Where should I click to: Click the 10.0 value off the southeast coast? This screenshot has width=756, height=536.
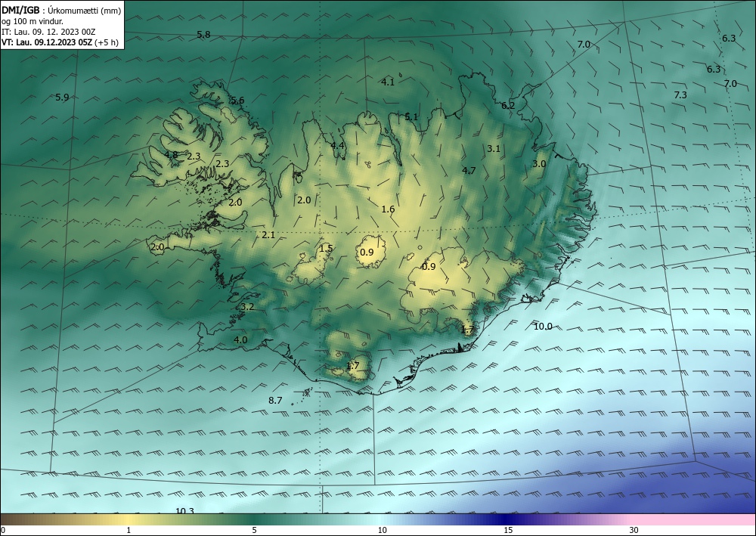[x=543, y=327]
